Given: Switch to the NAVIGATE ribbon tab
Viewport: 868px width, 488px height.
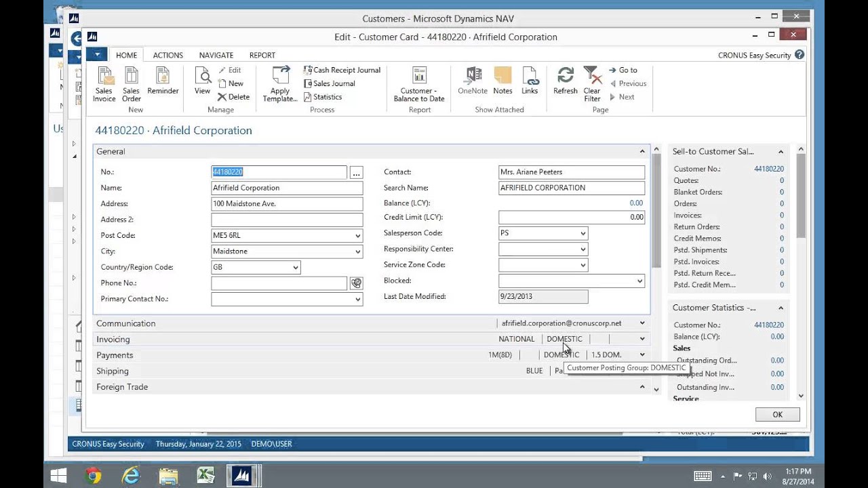Looking at the screenshot, I should 216,55.
